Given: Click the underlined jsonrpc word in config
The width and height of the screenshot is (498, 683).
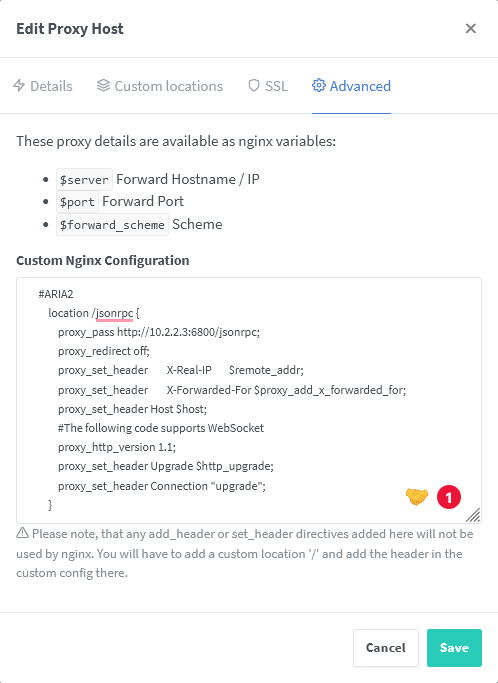Looking at the screenshot, I should click(x=115, y=313).
